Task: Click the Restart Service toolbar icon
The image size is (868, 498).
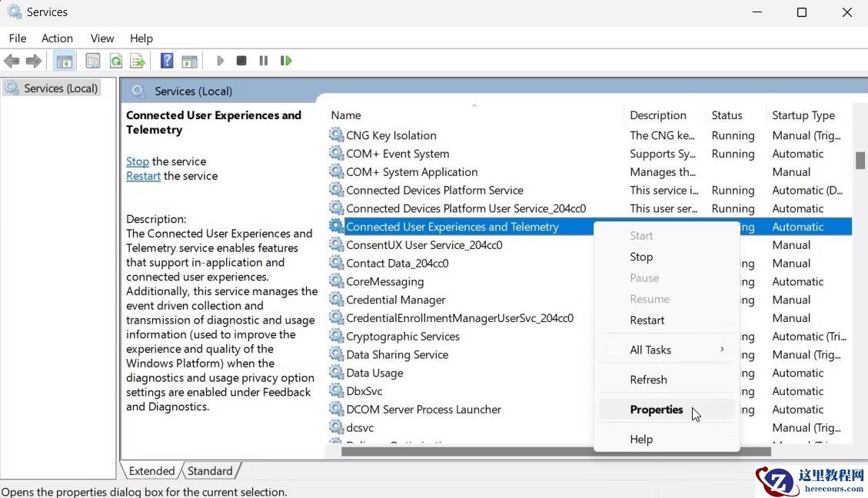Action: coord(286,61)
